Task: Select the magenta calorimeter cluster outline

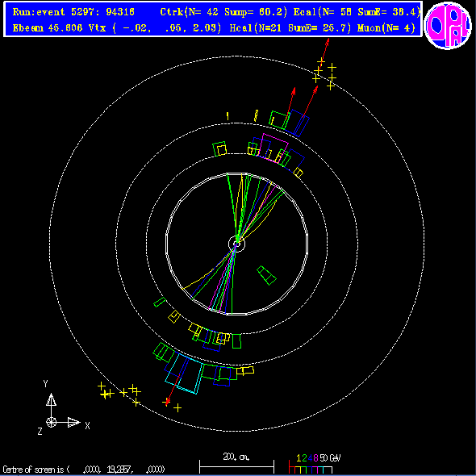Action: coord(273,148)
